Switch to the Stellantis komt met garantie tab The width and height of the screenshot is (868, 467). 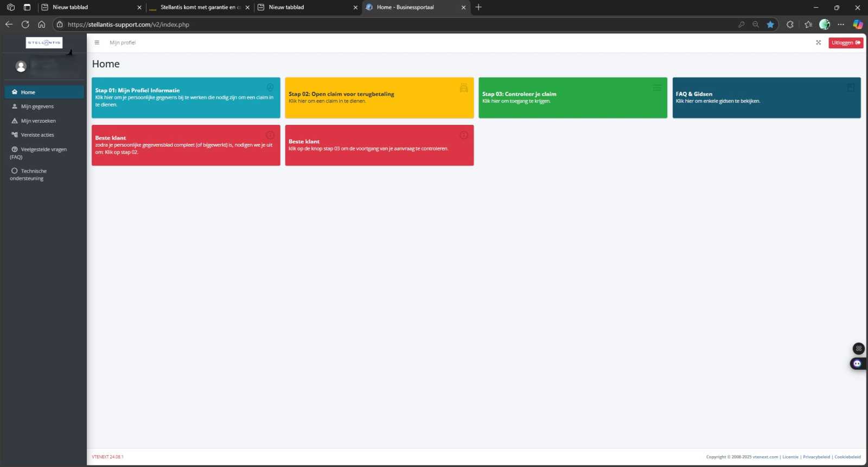(199, 8)
